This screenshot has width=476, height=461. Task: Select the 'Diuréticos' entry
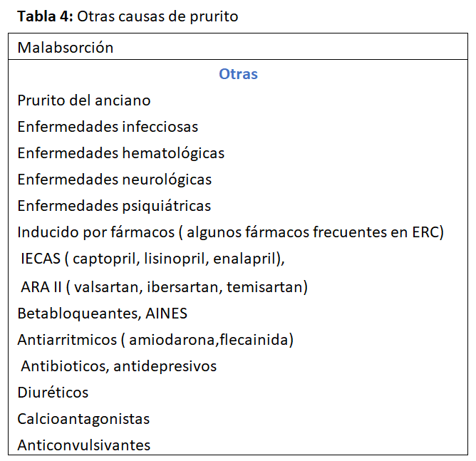pos(53,393)
